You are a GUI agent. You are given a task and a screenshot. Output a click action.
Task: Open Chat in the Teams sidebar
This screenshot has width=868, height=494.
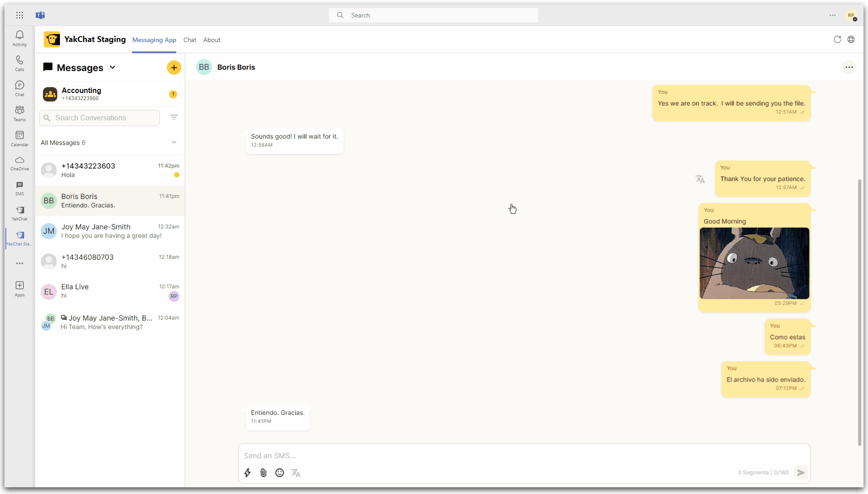click(20, 89)
